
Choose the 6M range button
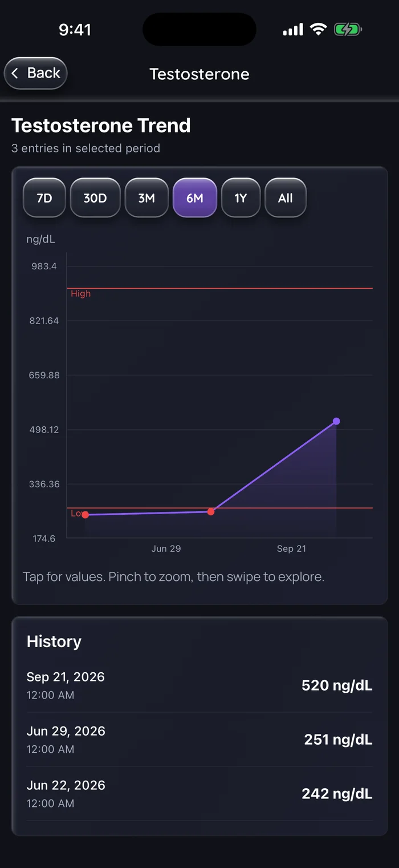(195, 198)
